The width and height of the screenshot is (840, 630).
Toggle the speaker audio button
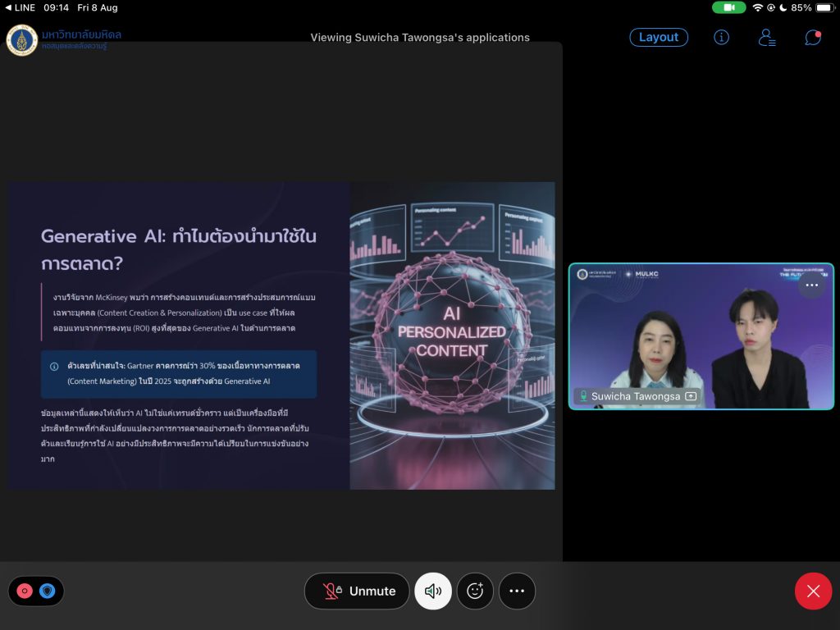tap(433, 591)
